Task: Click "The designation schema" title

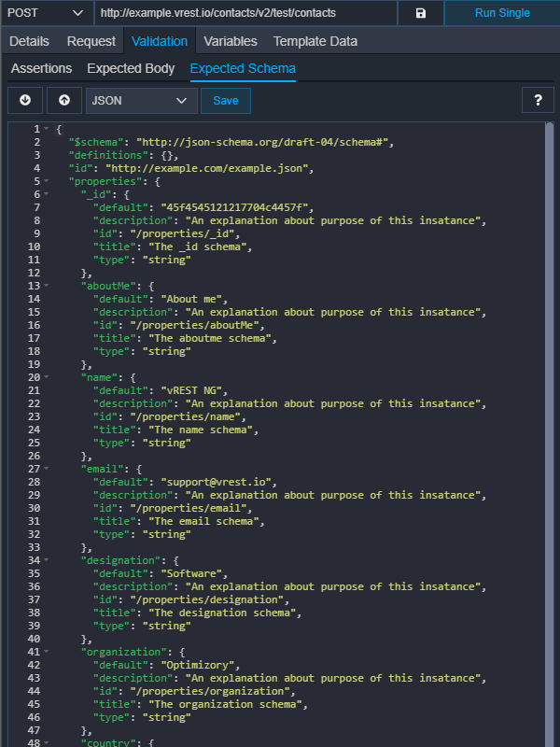Action: point(222,613)
